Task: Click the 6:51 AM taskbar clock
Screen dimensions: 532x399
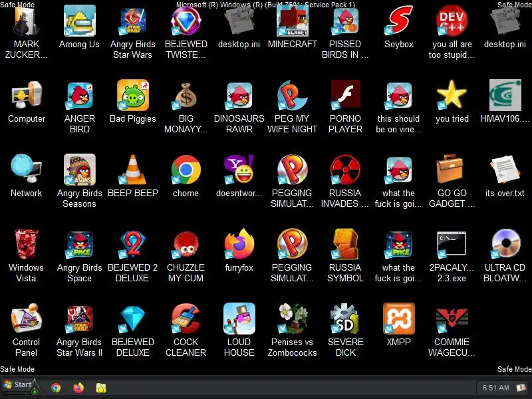Action: (495, 388)
